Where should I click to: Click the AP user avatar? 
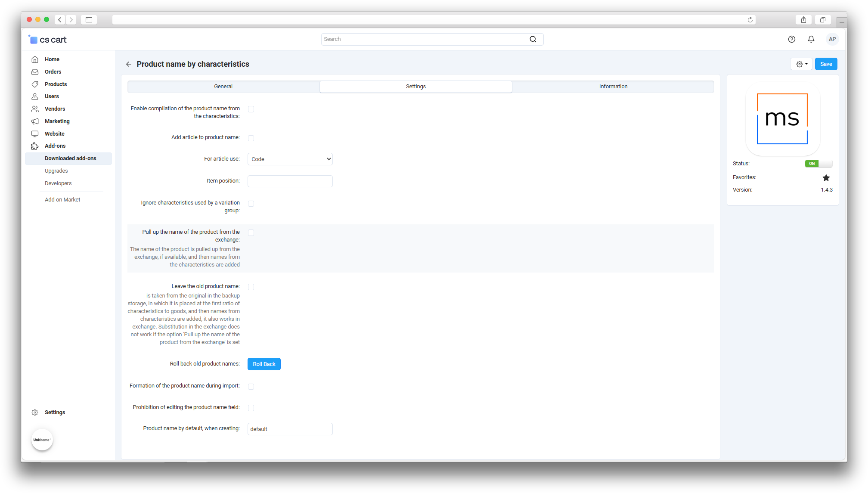click(x=832, y=39)
